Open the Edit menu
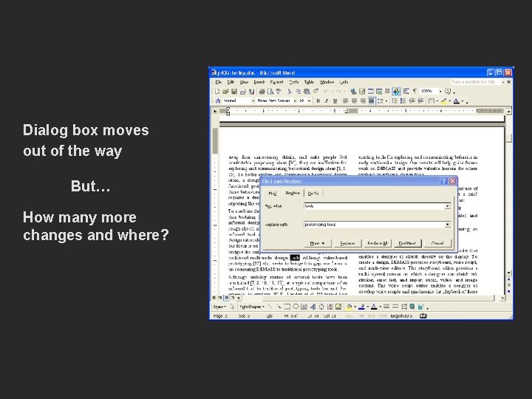Viewport: 532px width, 399px height. point(231,82)
